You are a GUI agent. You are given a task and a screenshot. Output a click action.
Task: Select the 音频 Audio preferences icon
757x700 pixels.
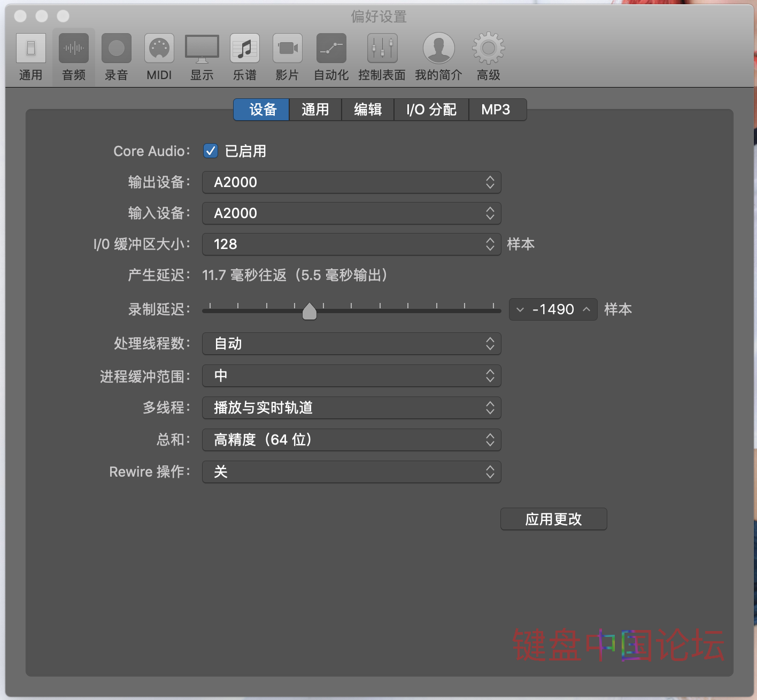[x=74, y=57]
